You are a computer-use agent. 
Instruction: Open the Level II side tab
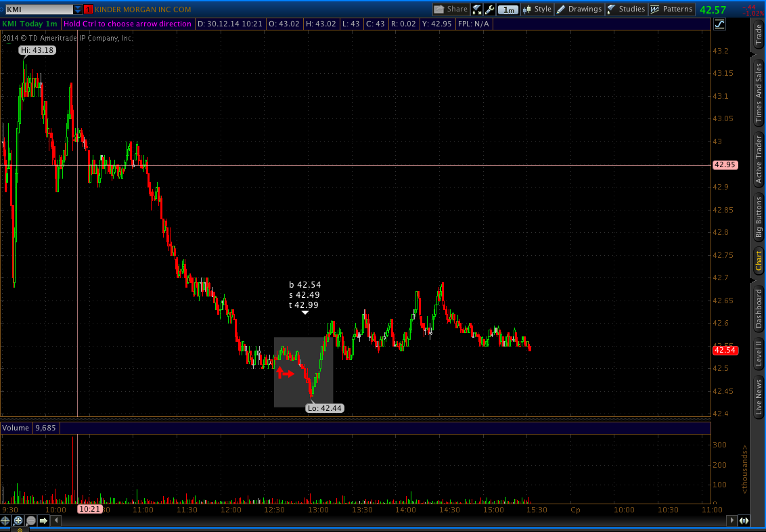(758, 354)
